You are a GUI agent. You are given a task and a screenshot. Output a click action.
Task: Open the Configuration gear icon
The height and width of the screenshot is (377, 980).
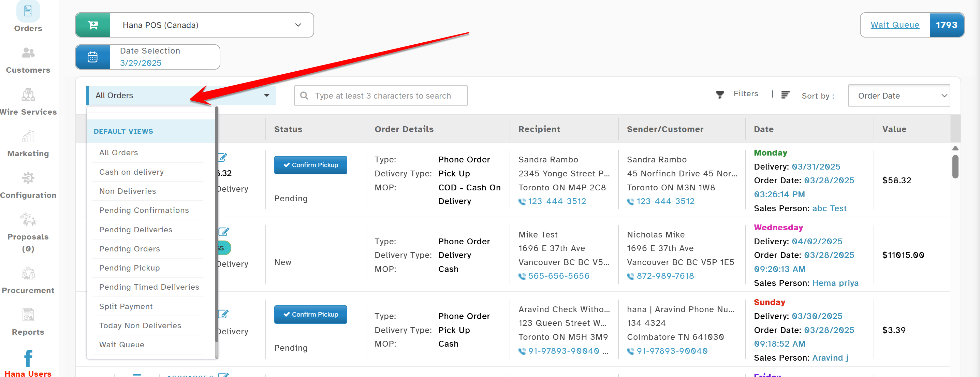point(28,178)
